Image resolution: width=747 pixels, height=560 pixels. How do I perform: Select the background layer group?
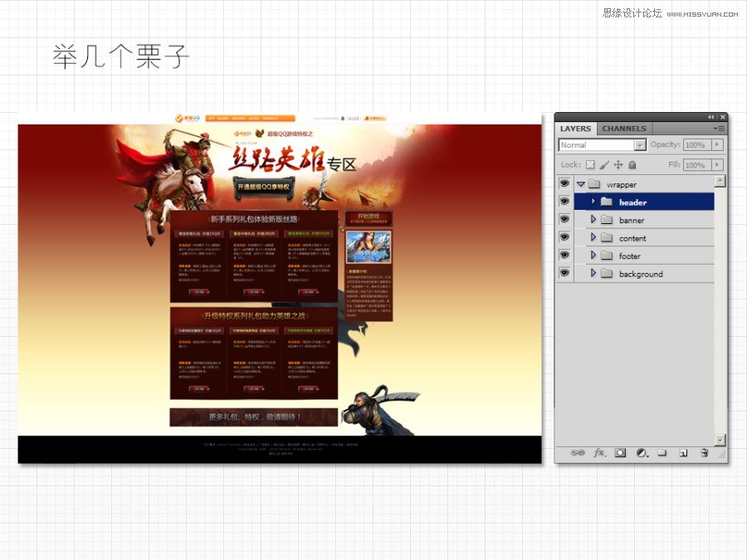pos(644,273)
